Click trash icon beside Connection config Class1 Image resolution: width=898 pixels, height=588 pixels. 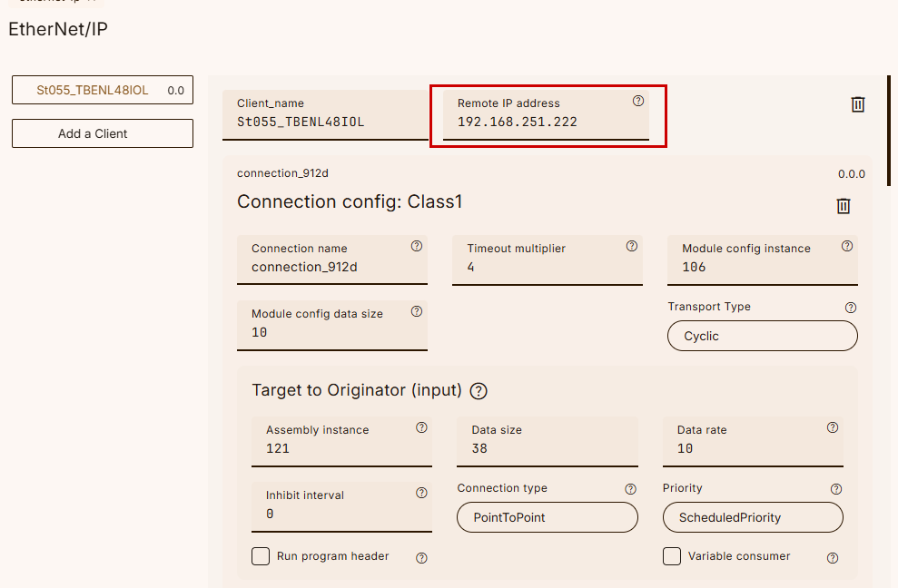(x=843, y=206)
